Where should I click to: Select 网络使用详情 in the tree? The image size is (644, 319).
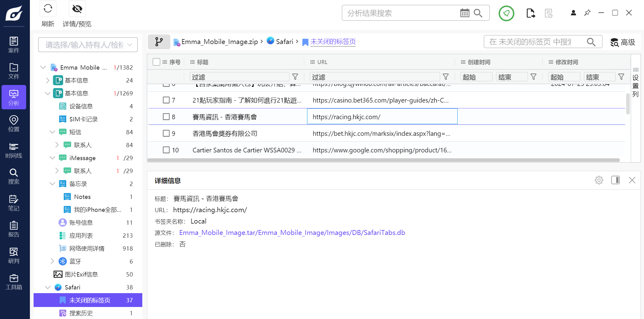[x=87, y=248]
